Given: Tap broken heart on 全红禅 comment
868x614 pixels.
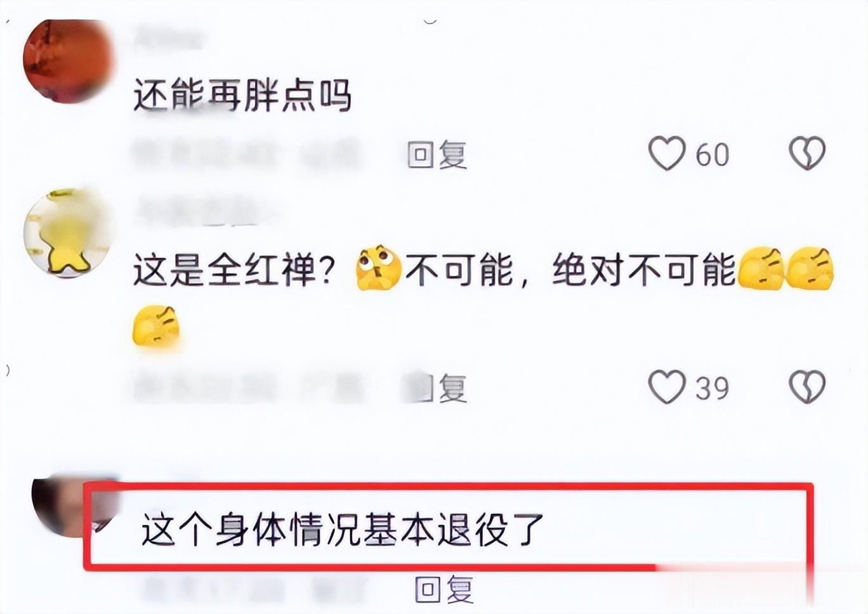Looking at the screenshot, I should point(807,387).
